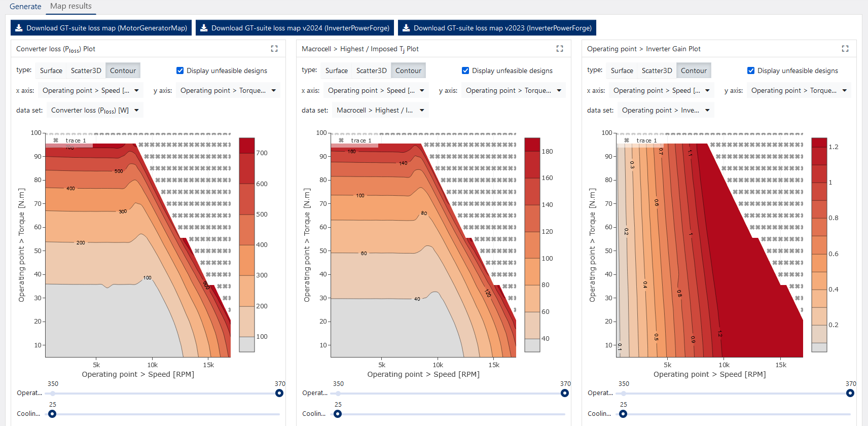
Task: Select the Map results tab
Action: 71,6
